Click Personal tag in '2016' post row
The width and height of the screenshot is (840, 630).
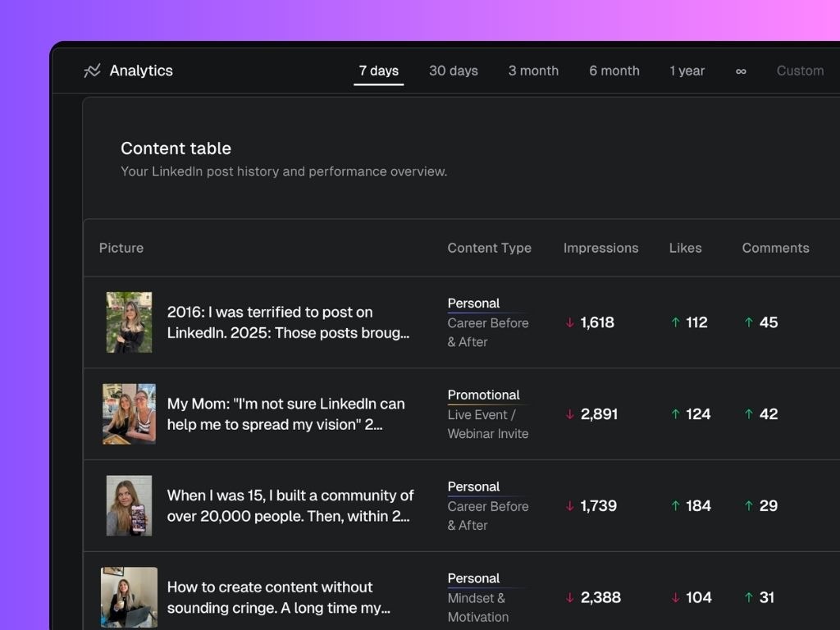point(473,304)
